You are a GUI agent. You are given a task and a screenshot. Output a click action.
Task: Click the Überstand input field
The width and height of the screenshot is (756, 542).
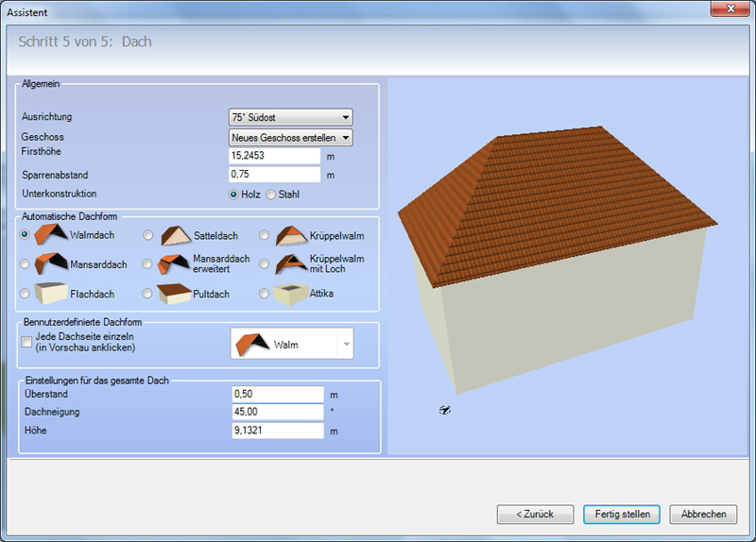coord(278,394)
